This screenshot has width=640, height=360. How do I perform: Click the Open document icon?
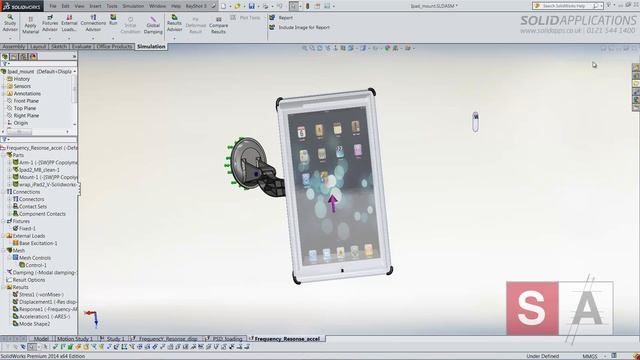237,6
